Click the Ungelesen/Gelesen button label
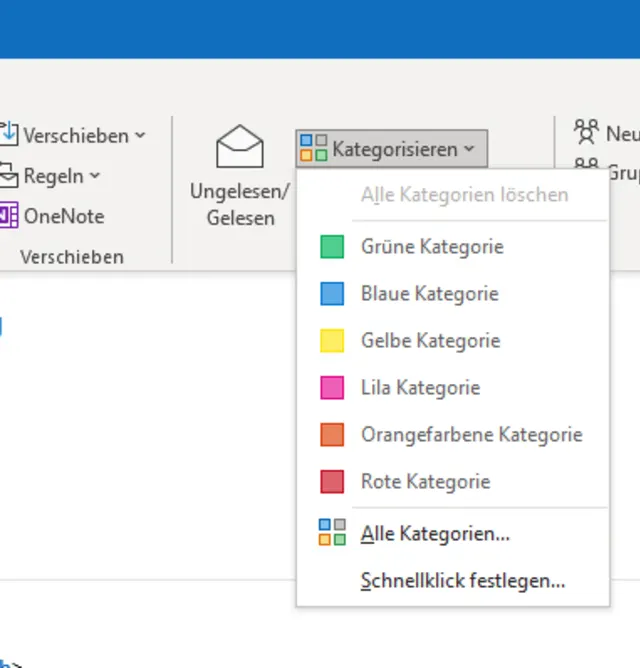The image size is (640, 668). [240, 204]
